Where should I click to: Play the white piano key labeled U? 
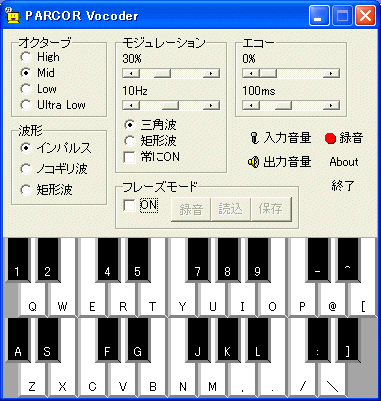tap(212, 300)
